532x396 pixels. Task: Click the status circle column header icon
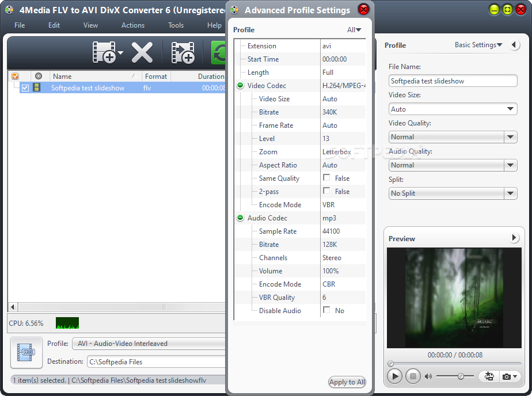[x=39, y=76]
